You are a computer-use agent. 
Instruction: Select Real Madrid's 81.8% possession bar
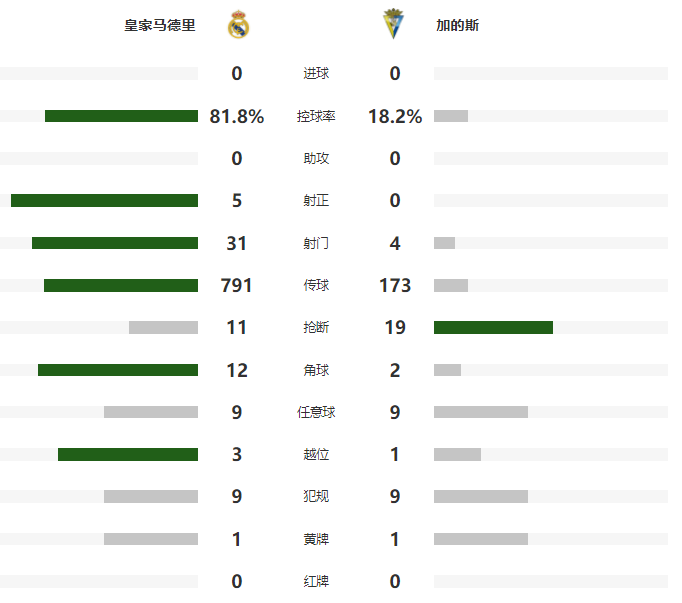[121, 116]
